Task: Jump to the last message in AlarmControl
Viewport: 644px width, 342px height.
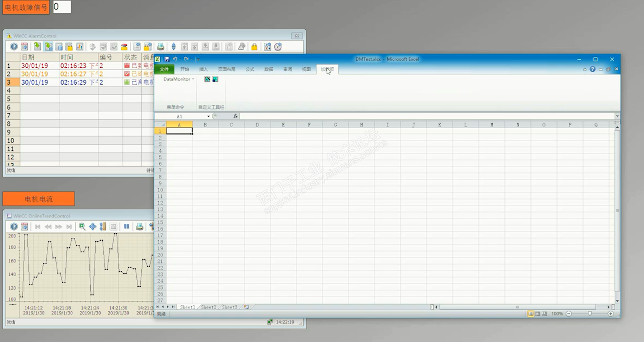Action: click(216, 47)
